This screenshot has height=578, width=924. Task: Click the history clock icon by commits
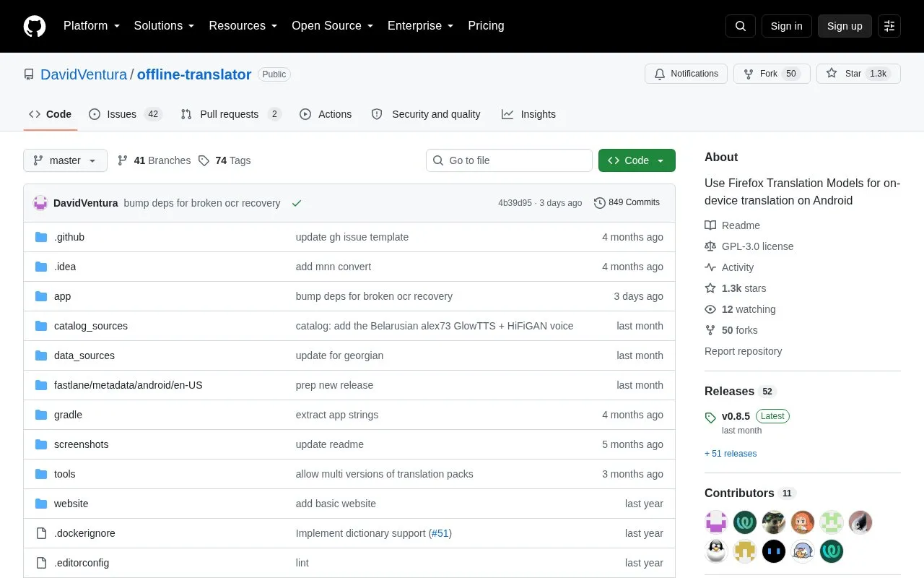(x=600, y=203)
